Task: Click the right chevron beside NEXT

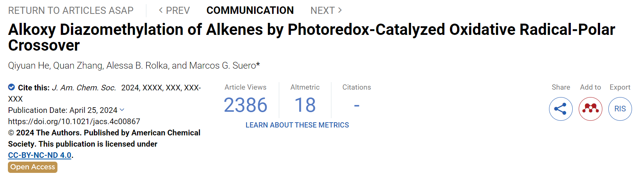Action: click(x=340, y=10)
